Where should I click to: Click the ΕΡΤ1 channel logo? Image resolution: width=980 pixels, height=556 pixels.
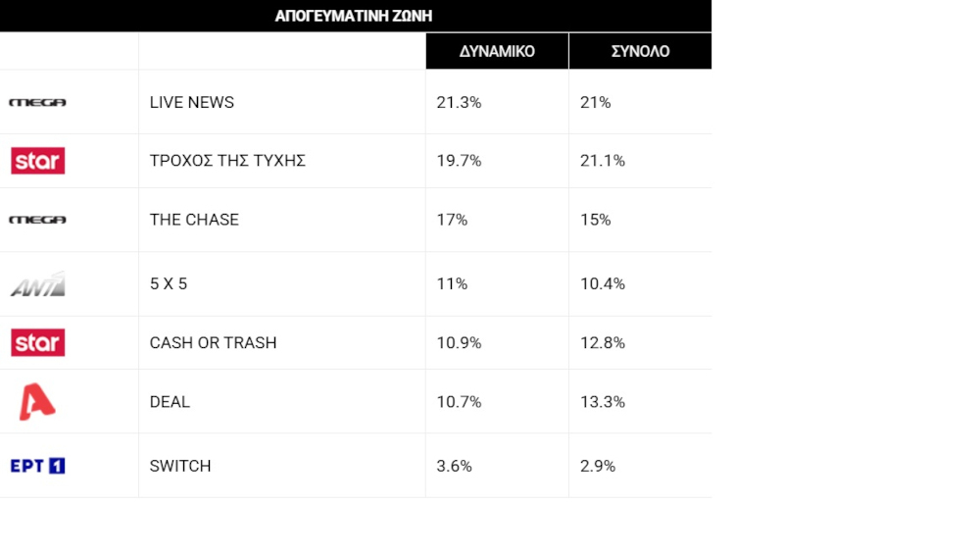click(x=37, y=466)
